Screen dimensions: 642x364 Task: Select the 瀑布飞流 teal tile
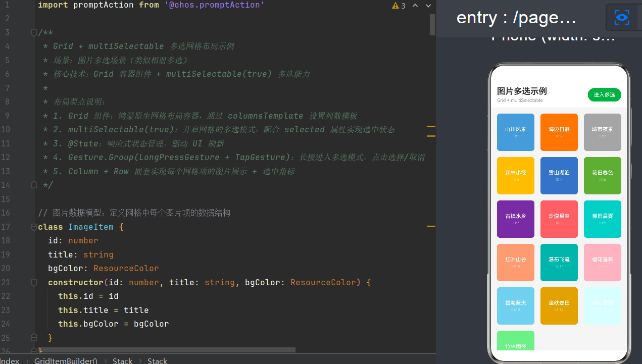click(x=559, y=263)
